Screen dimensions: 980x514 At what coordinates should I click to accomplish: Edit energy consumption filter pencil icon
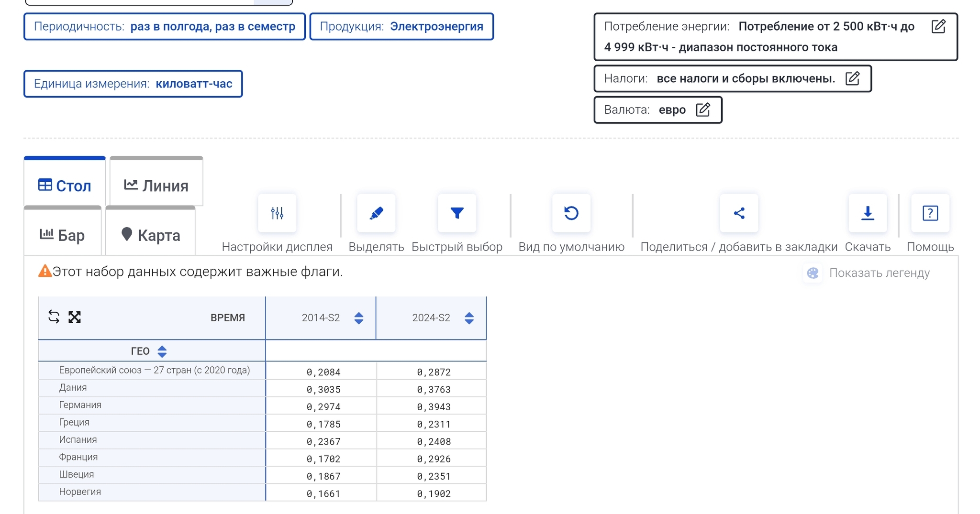click(x=938, y=26)
